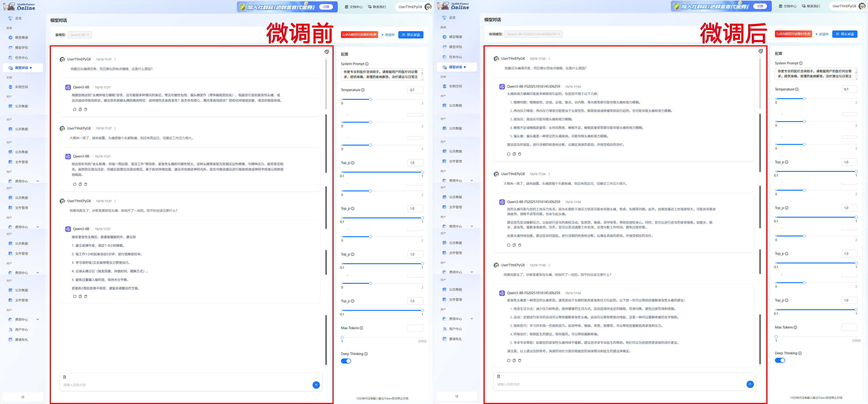The width and height of the screenshot is (868, 404).
Task: Open the 微调模型 dropdown in the right window
Action: [533, 34]
